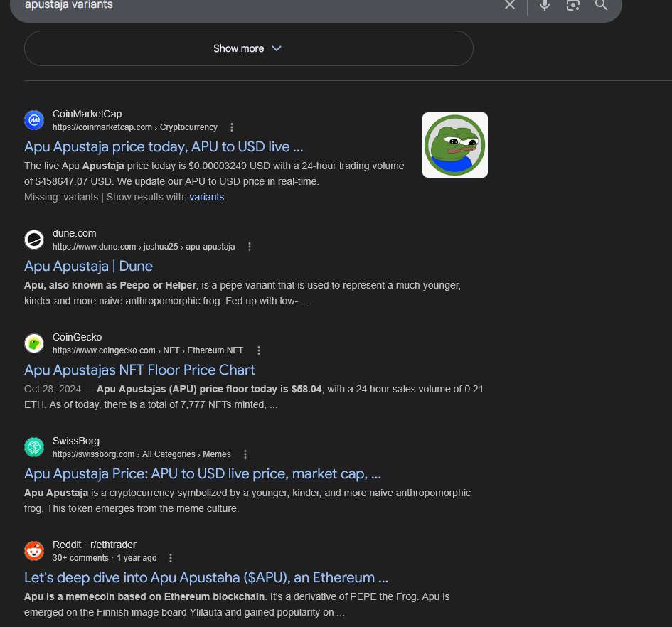This screenshot has height=627, width=672.
Task: Open more options for CoinGecko result
Action: tap(258, 350)
